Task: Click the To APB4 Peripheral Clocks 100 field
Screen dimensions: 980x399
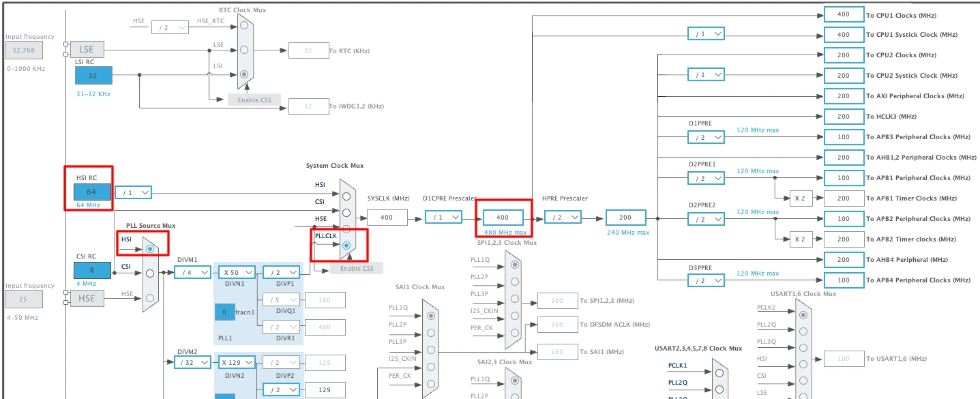Action: coord(844,280)
